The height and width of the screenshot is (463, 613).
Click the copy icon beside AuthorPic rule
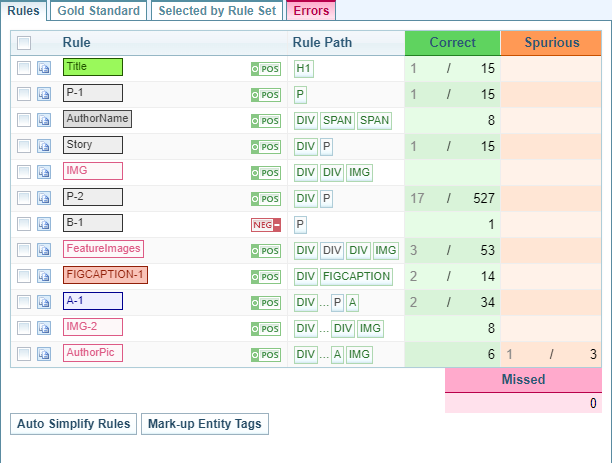[44, 354]
